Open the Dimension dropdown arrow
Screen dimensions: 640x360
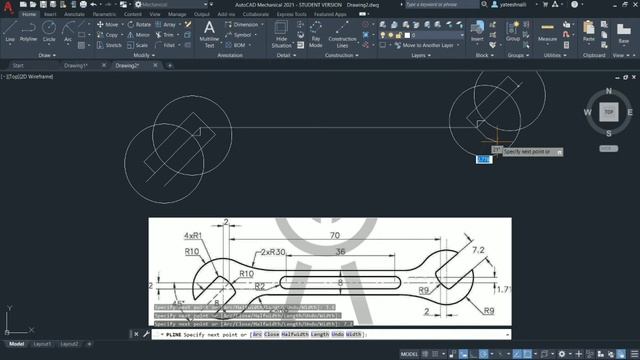point(262,24)
